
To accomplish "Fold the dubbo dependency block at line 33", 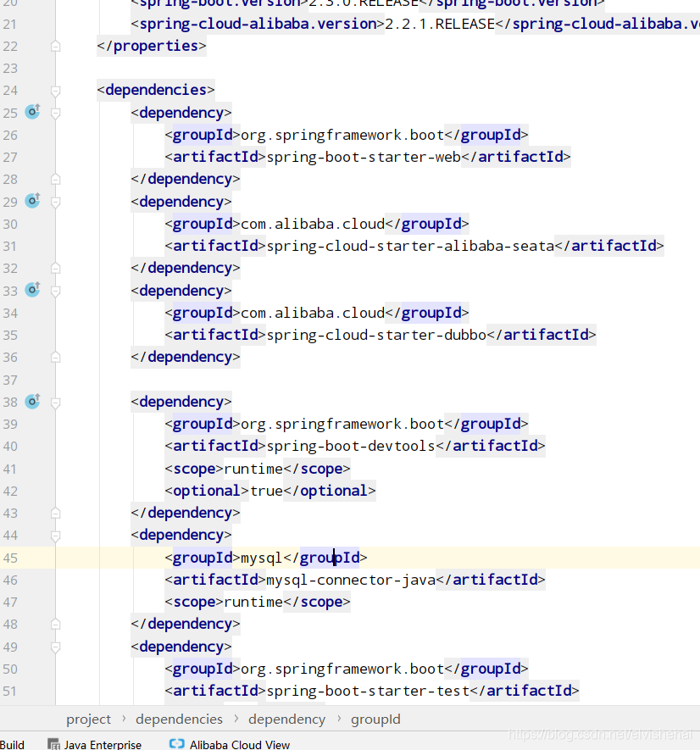I will (55, 291).
